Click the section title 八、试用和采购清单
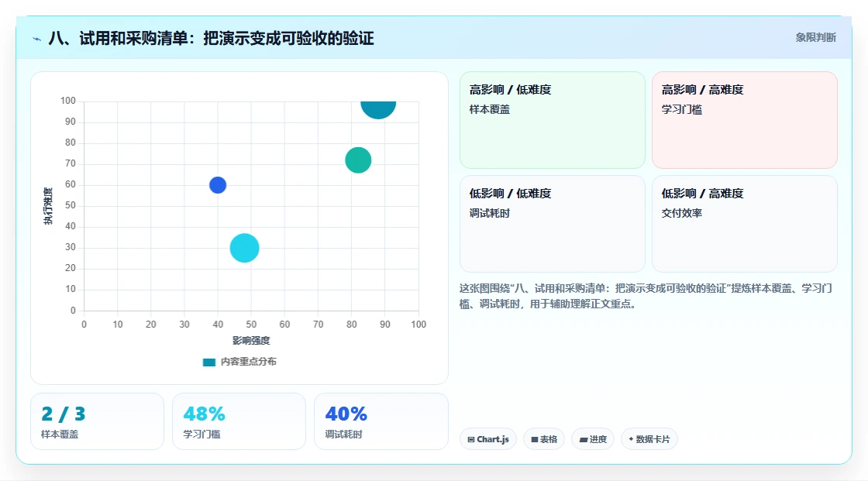This screenshot has height=481, width=868. 212,38
